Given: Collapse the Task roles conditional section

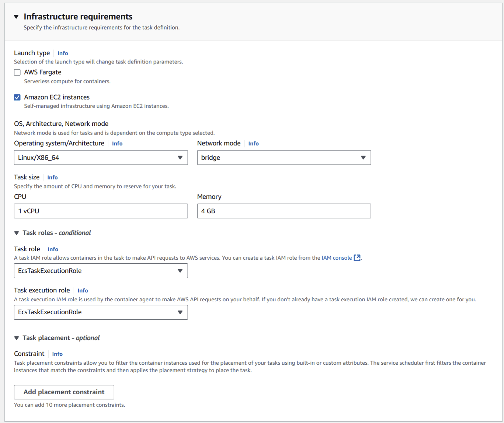Looking at the screenshot, I should tap(17, 233).
